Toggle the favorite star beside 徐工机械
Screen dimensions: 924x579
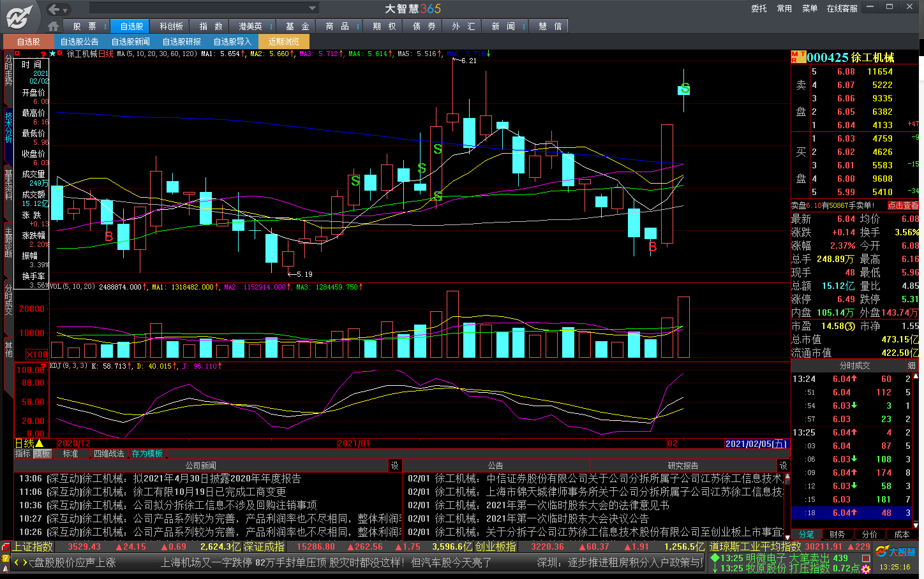52,54
